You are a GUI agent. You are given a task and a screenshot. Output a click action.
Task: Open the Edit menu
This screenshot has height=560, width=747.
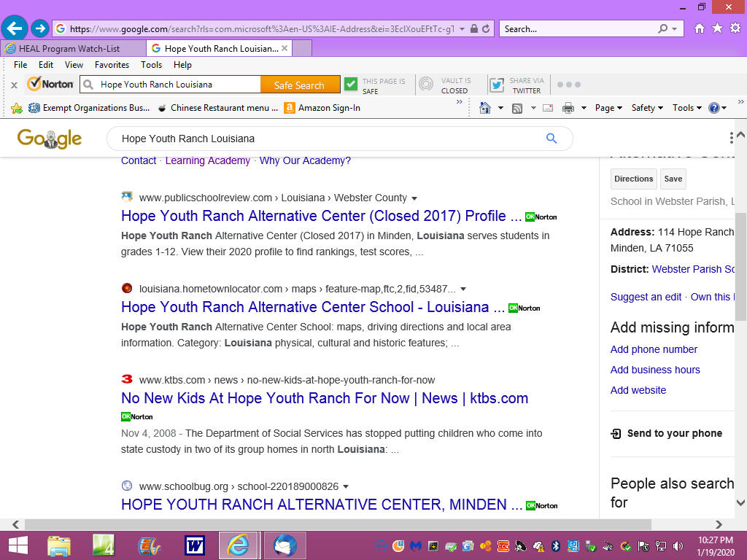click(x=46, y=65)
